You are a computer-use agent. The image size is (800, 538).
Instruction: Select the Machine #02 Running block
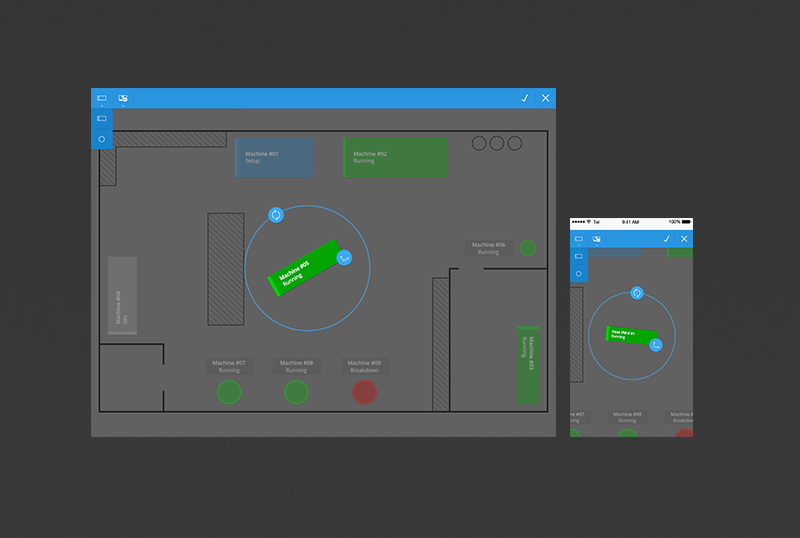(x=395, y=157)
